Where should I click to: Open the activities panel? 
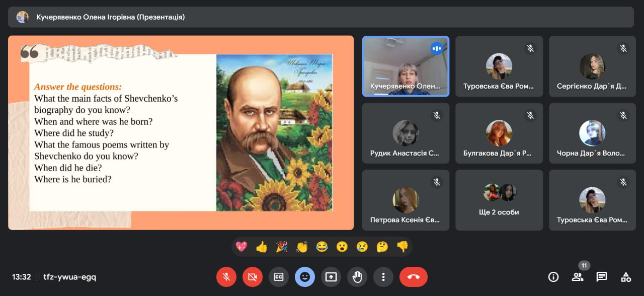pos(626,277)
